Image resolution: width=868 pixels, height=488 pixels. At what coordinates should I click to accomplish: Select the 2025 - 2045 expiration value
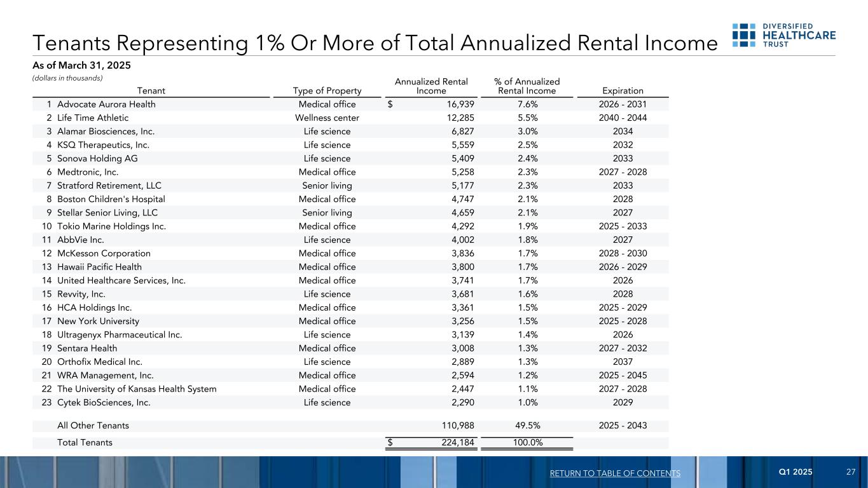coord(623,376)
